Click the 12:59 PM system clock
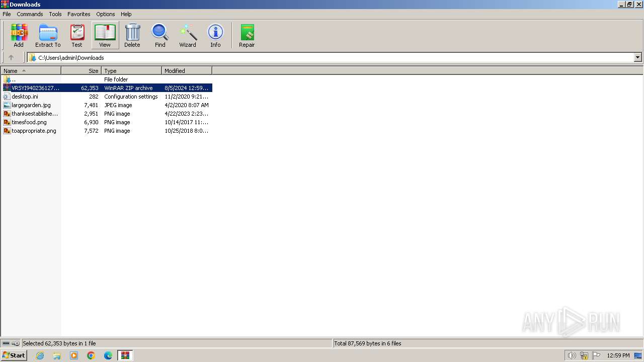 [x=618, y=355]
